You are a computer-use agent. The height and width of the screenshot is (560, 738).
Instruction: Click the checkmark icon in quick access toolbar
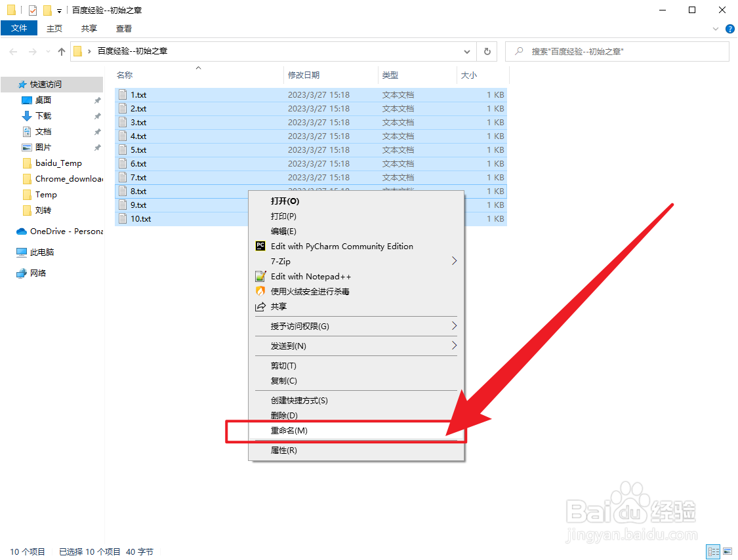[x=32, y=10]
